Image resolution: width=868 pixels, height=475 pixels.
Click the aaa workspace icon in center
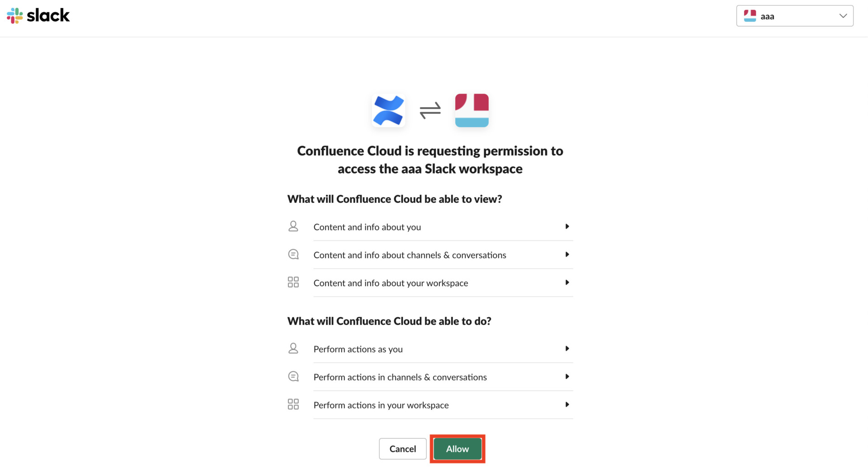point(472,110)
